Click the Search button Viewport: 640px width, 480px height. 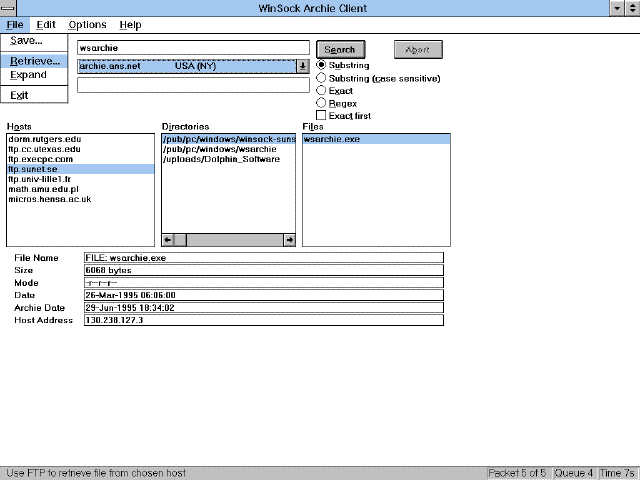340,50
